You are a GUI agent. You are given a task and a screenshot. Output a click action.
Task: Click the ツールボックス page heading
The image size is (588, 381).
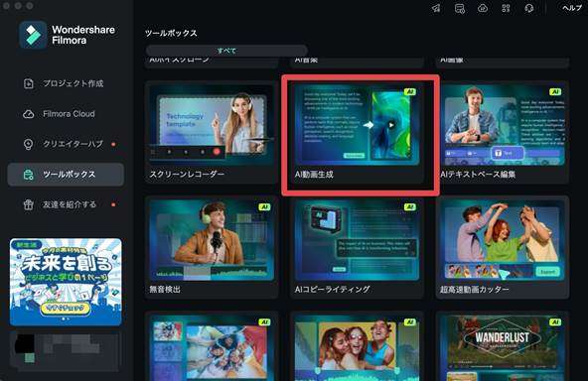pos(171,33)
